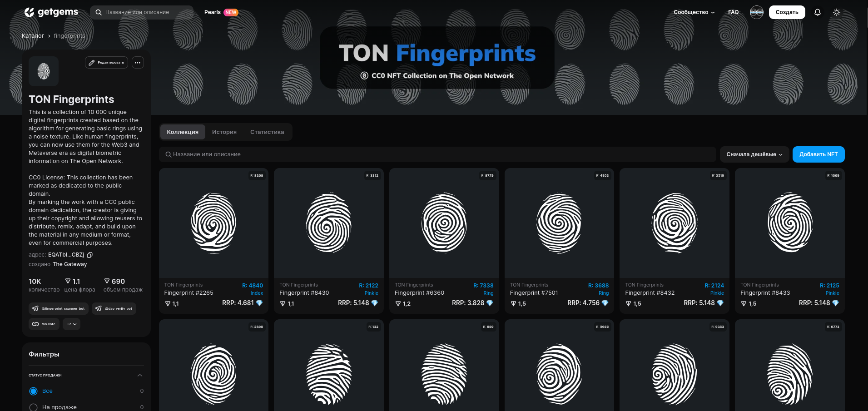This screenshot has height=411, width=868.
Task: Open ton.vote link chip
Action: tap(44, 324)
